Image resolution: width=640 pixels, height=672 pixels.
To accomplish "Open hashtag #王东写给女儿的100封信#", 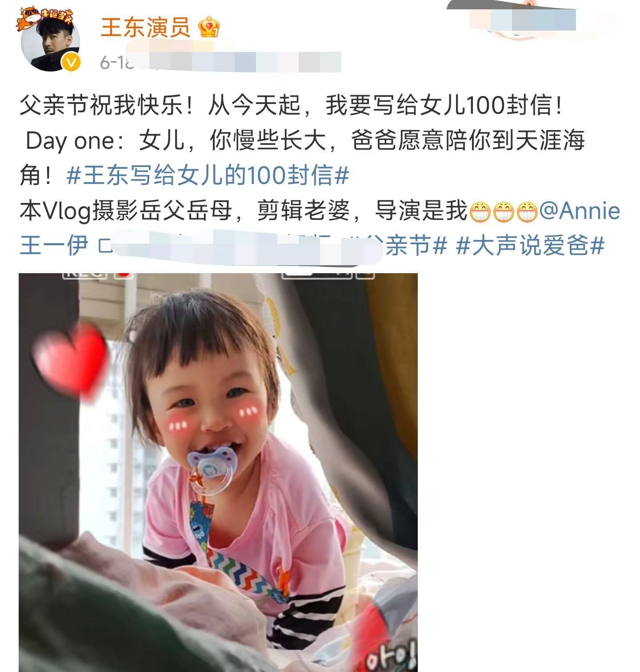I will (208, 175).
